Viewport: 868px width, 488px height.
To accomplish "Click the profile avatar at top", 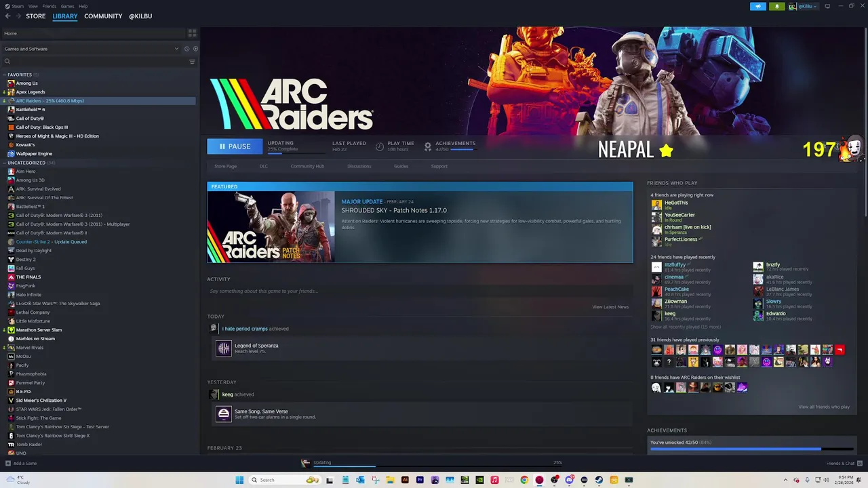I will point(792,7).
